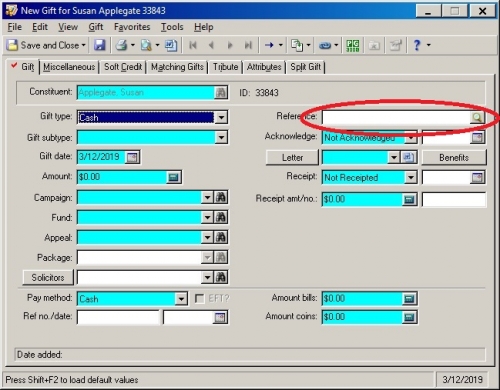Viewport: 500px width, 390px height.
Task: Click the Save and Close toolbar button
Action: coord(43,45)
